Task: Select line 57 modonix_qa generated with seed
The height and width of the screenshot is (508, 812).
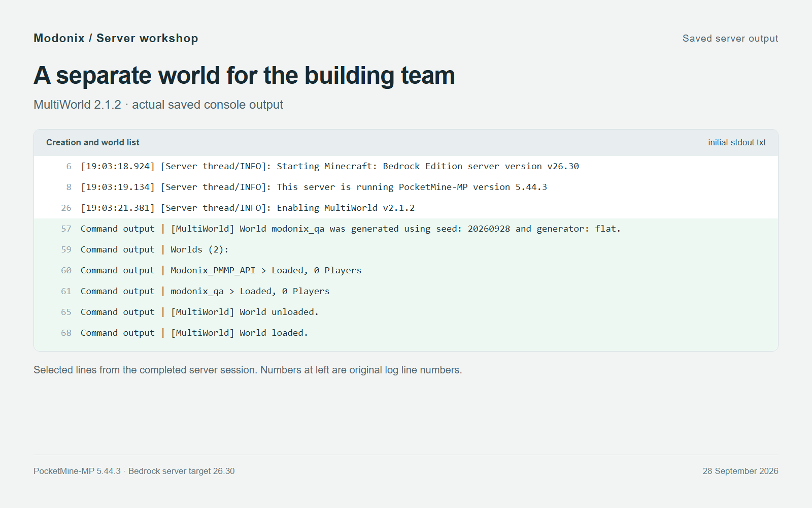Action: click(406, 229)
